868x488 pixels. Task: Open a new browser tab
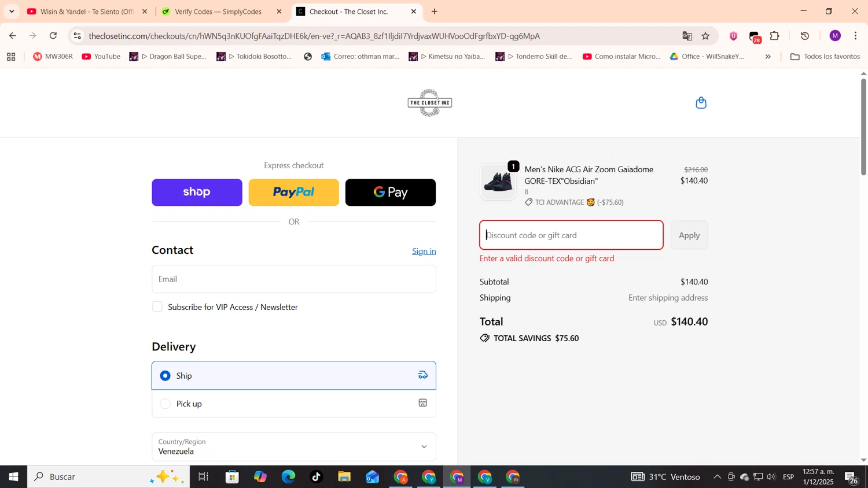(x=435, y=12)
